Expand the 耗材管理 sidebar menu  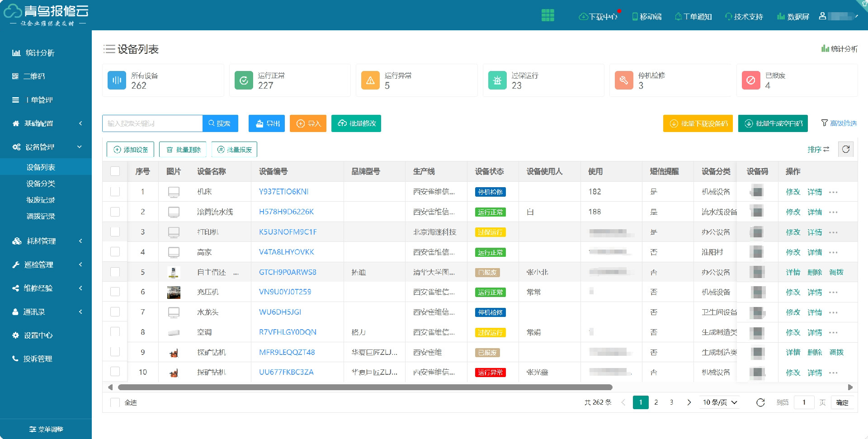pyautogui.click(x=45, y=241)
